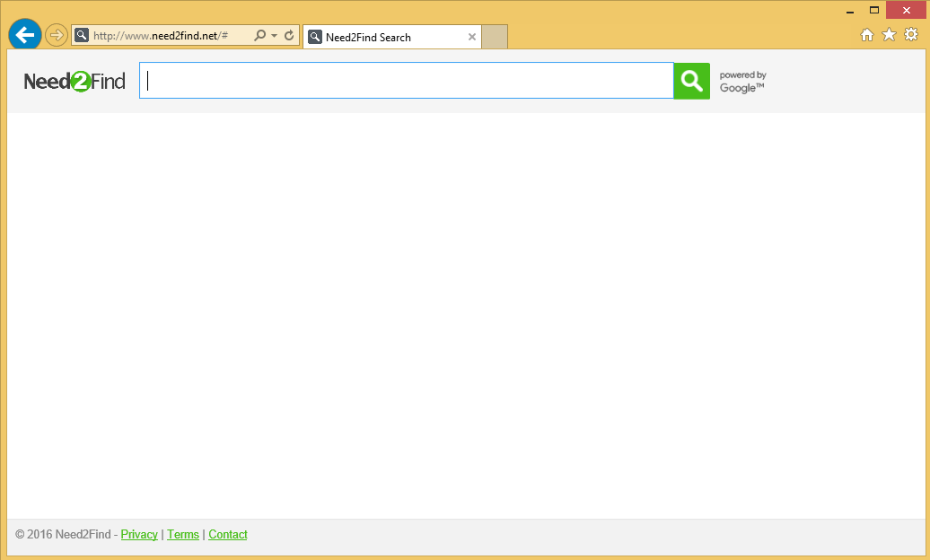Open a new browser tab
930x560 pixels.
pyautogui.click(x=495, y=37)
